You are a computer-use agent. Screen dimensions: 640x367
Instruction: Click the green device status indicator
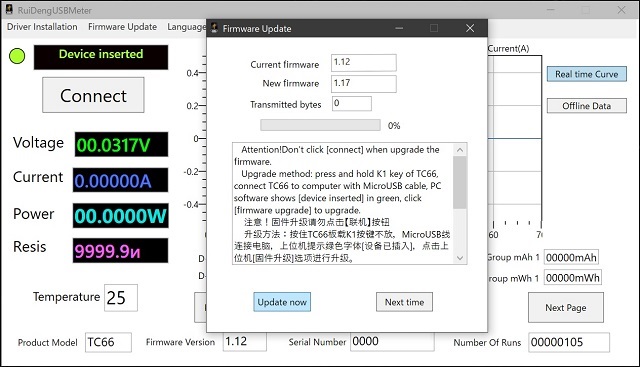(17, 56)
